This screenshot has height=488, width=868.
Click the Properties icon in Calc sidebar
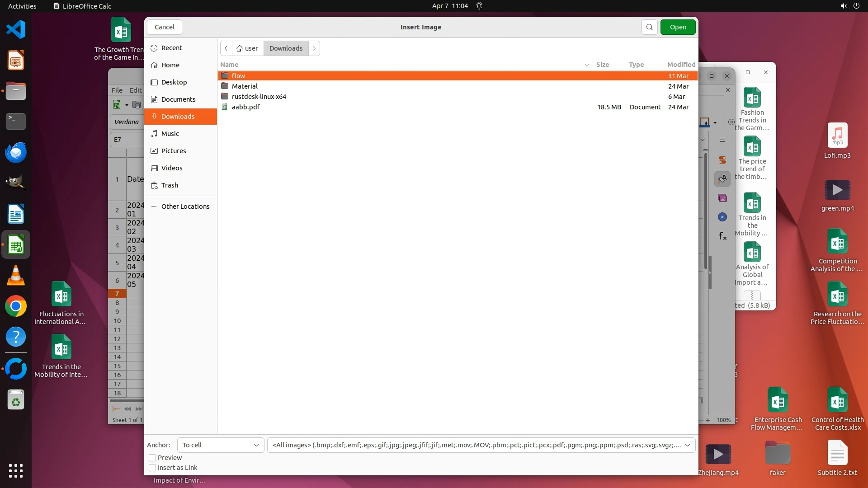click(722, 160)
